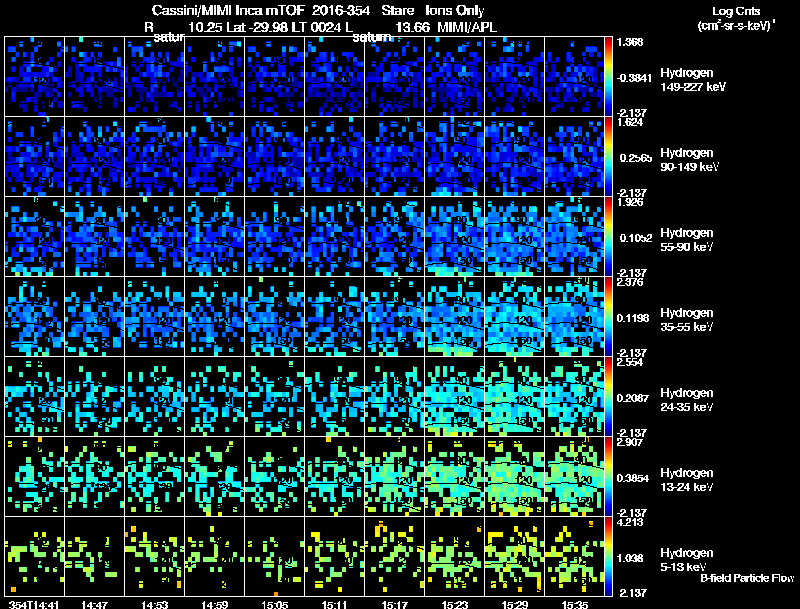Viewport: 800px width, 609px height.
Task: Select the Hydrogen 35-55 keV panel at 15:05
Action: [x=274, y=317]
